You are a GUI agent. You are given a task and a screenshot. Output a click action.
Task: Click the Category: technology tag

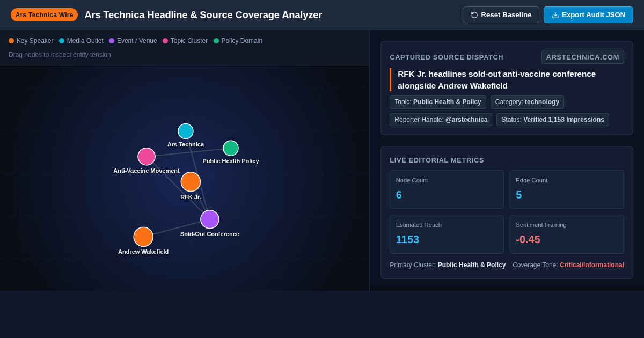527,102
